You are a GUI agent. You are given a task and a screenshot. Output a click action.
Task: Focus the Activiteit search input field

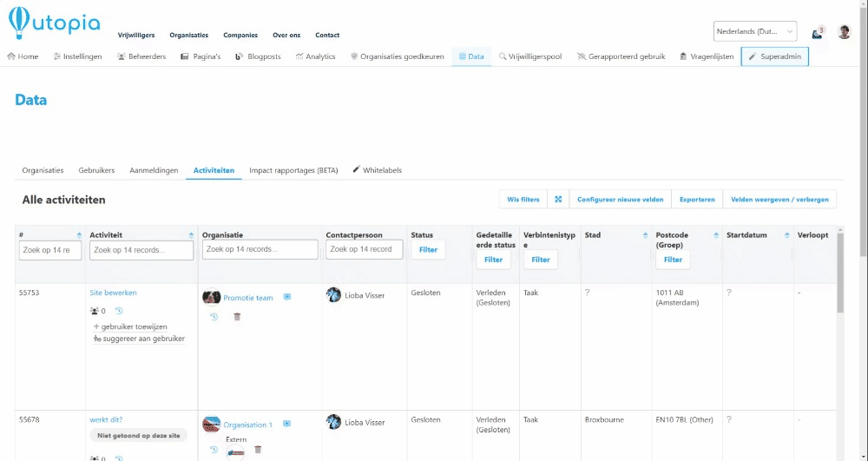(x=141, y=250)
